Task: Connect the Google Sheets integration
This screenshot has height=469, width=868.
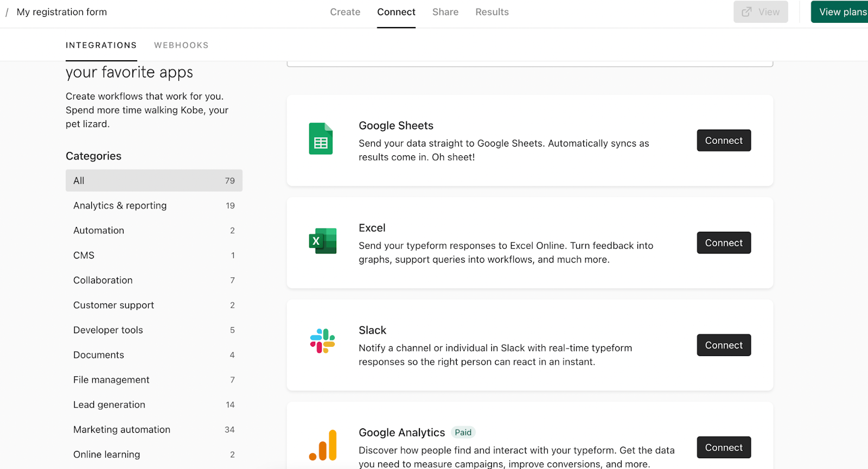Action: (x=724, y=141)
